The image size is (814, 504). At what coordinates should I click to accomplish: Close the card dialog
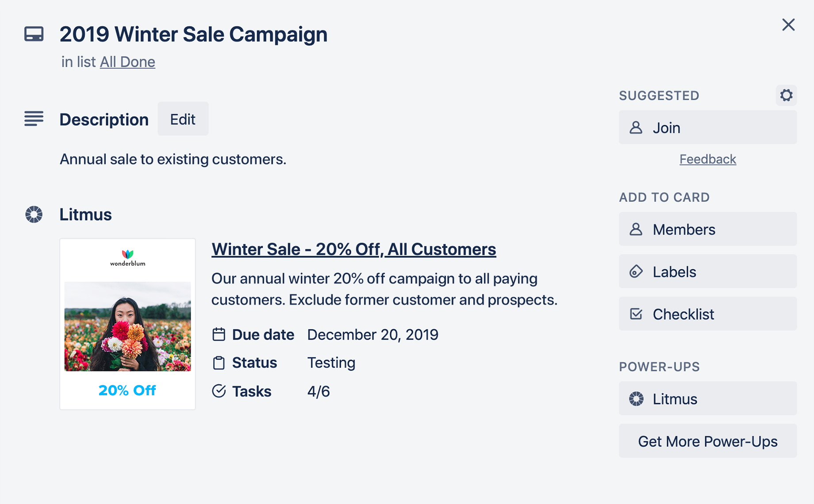tap(788, 25)
